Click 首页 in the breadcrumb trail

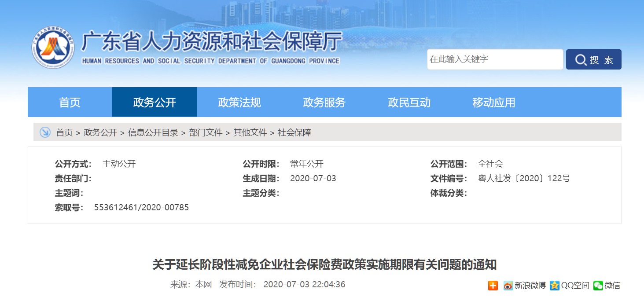pos(64,132)
